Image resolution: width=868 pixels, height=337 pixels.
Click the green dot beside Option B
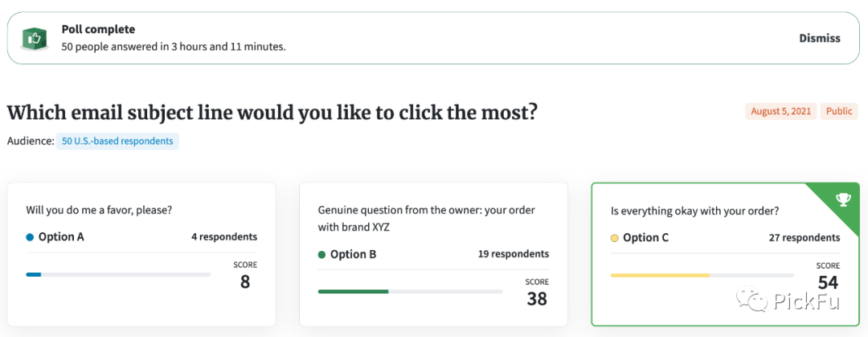coord(322,254)
